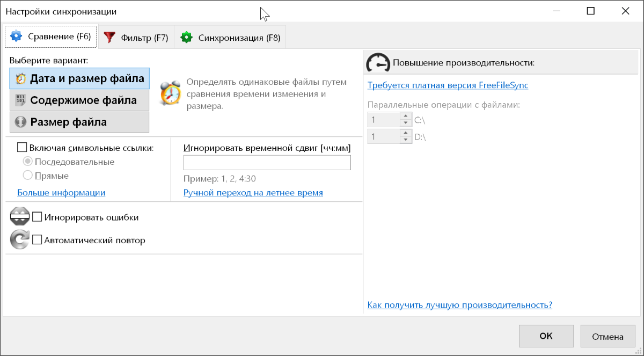The width and height of the screenshot is (644, 356).
Task: Click the large alarm clock icon beside description
Action: click(170, 93)
